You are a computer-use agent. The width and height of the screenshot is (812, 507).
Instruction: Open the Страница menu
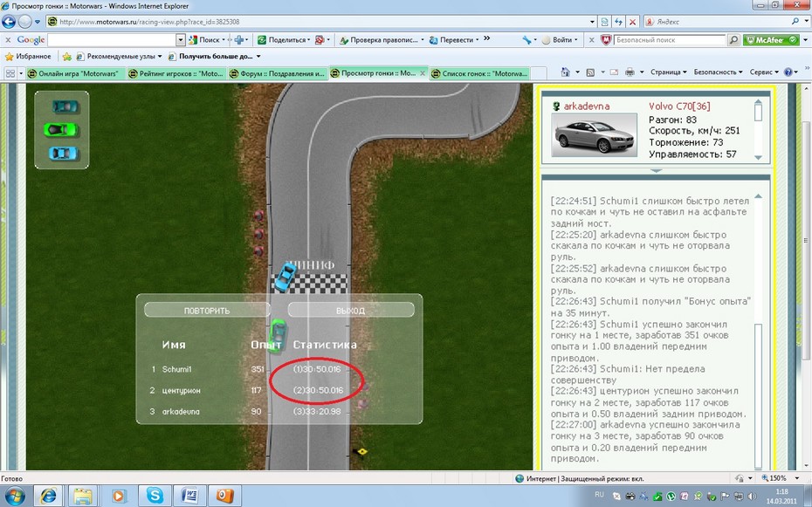click(668, 72)
